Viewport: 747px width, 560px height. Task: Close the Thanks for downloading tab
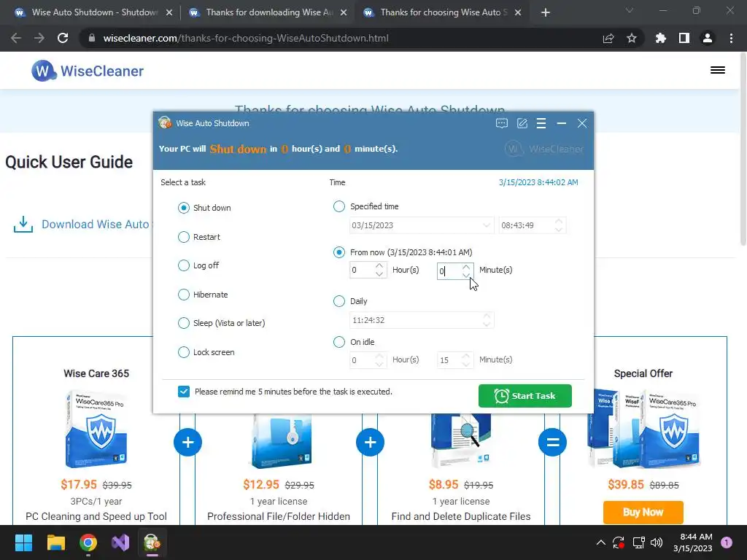coord(344,13)
